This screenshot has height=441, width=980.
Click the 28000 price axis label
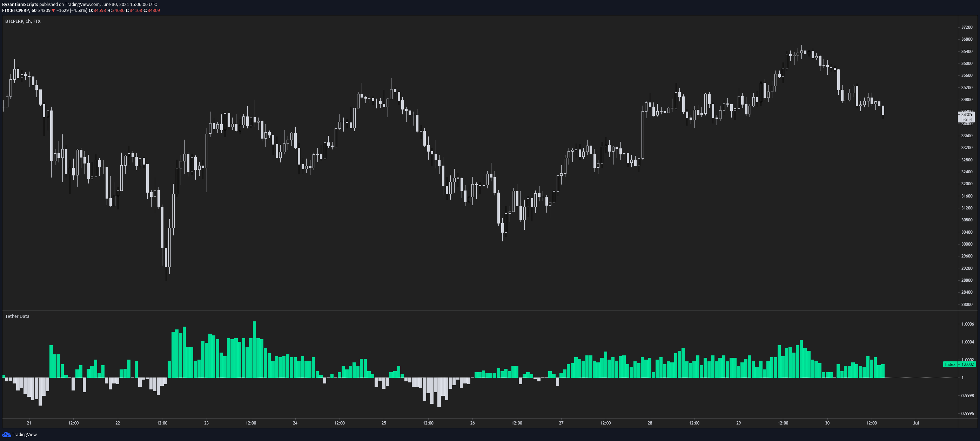(967, 305)
